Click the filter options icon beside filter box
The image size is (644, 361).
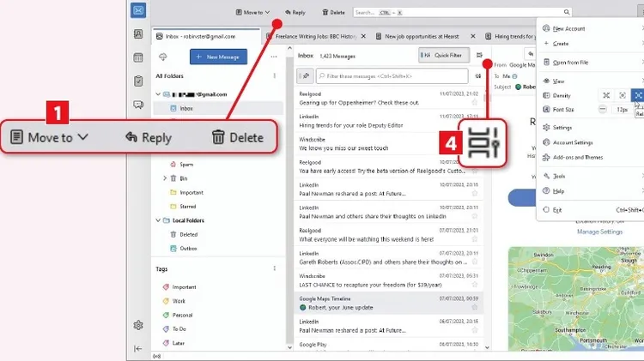point(478,76)
